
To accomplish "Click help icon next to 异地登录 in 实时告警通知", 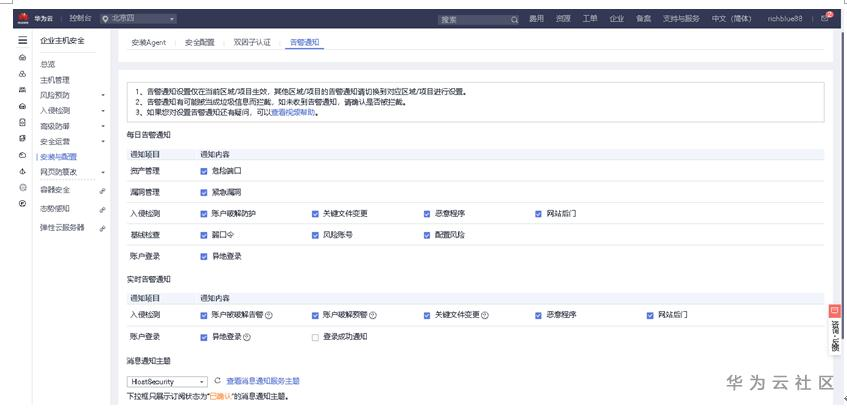I will (x=247, y=337).
